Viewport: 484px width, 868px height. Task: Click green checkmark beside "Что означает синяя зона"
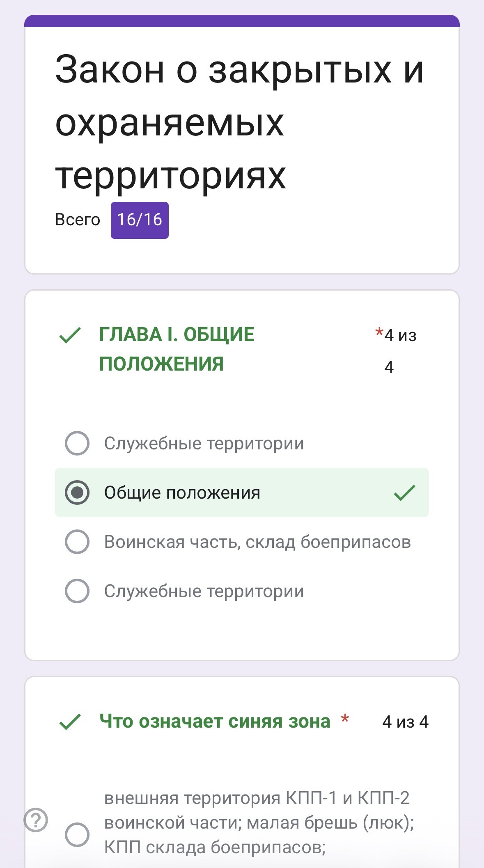[x=70, y=721]
